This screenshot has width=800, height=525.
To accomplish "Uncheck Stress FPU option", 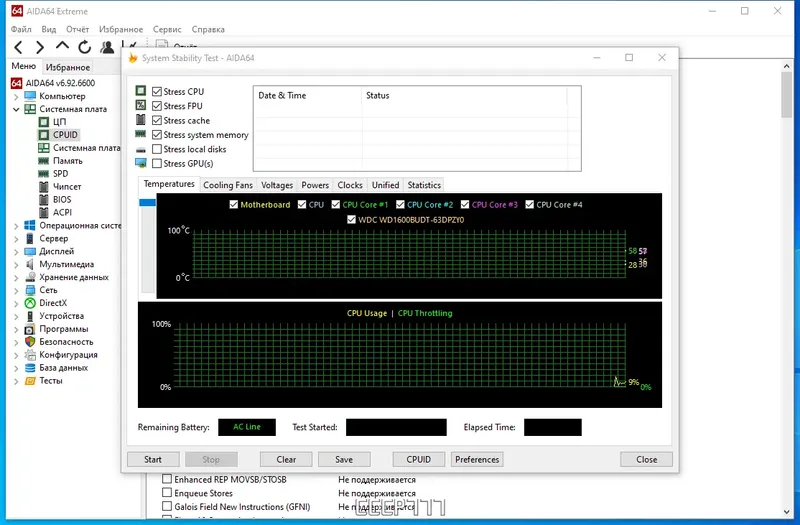I will (157, 106).
